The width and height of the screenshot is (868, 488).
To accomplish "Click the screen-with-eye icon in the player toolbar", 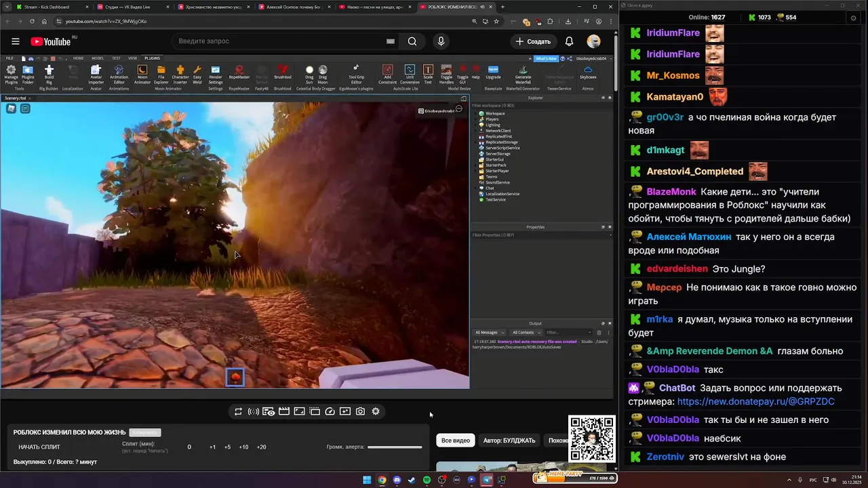I will coord(269,411).
